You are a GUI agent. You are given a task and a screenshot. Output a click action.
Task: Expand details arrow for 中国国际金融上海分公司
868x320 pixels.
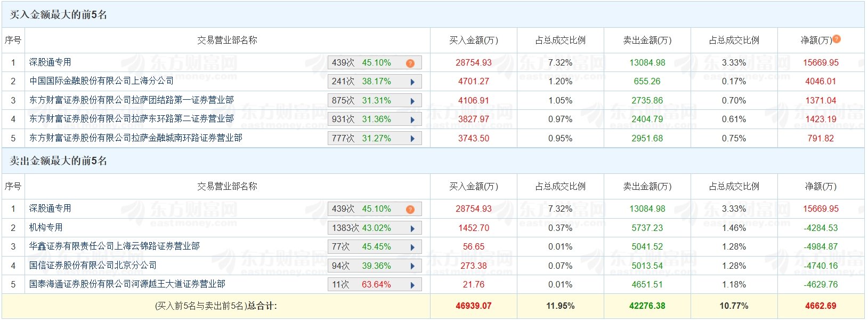tap(412, 82)
